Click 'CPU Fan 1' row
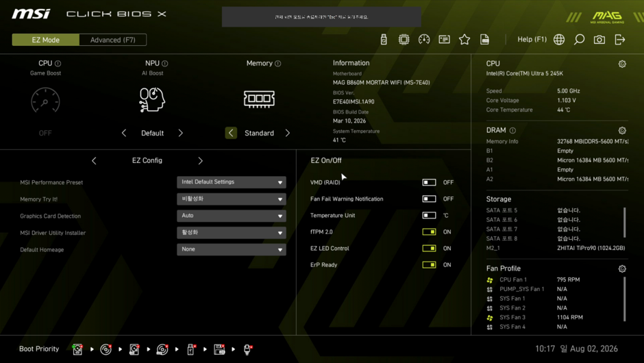 click(554, 279)
